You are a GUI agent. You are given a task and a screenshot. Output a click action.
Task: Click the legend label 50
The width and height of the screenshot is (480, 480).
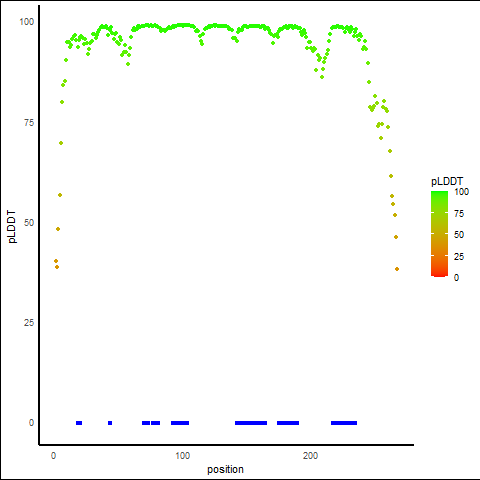(459, 235)
